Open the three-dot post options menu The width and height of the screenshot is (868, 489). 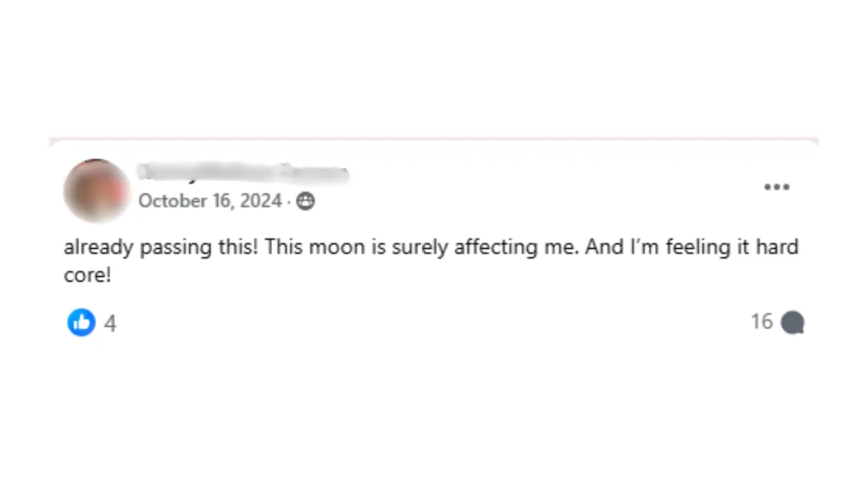[777, 187]
